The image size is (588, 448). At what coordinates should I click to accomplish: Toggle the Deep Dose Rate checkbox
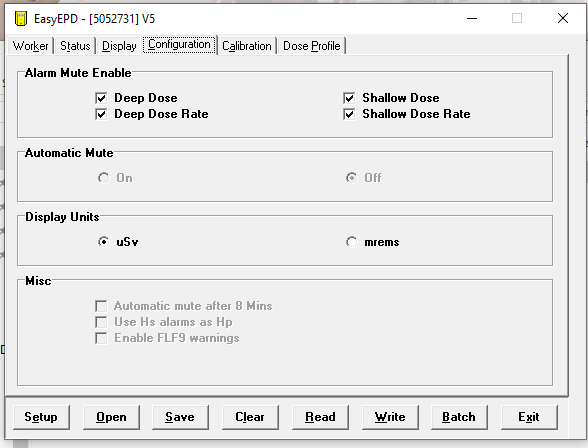tap(101, 114)
